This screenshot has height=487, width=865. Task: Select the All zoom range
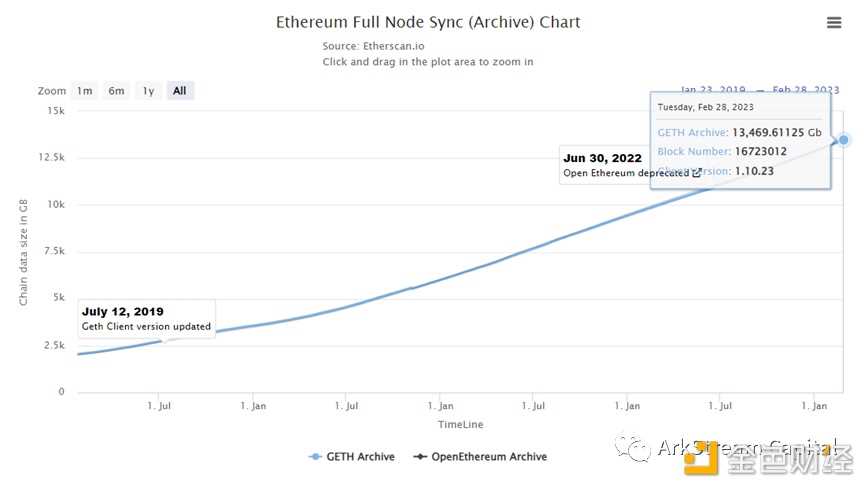click(x=179, y=91)
